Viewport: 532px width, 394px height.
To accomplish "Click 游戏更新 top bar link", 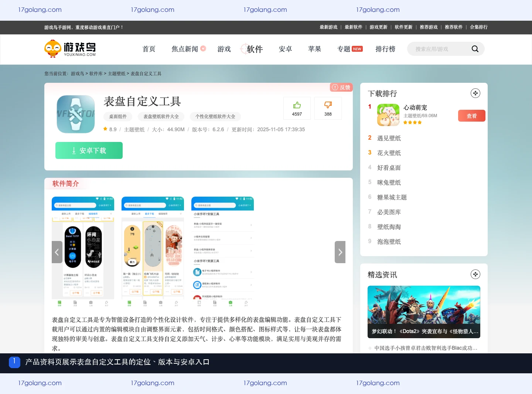I will 379,27.
